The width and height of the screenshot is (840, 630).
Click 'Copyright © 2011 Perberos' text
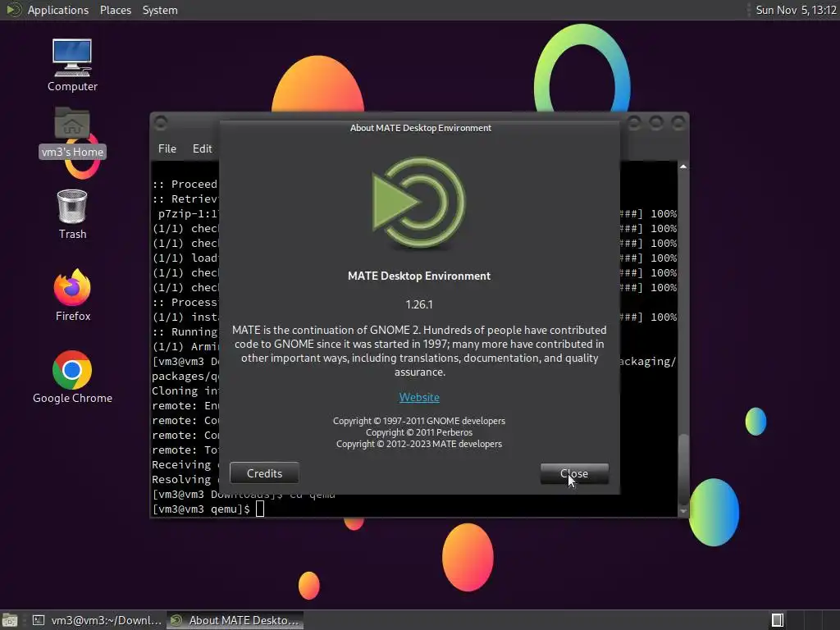pos(419,432)
